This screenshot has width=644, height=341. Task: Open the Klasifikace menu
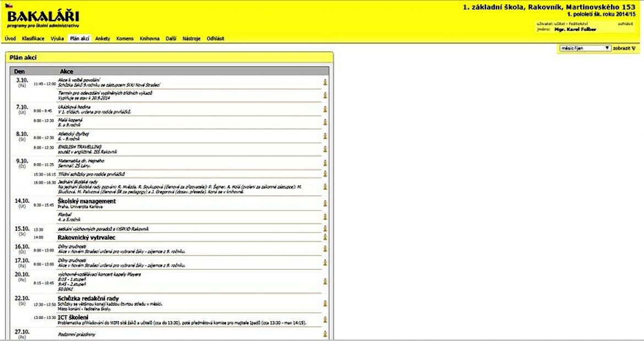pyautogui.click(x=33, y=39)
